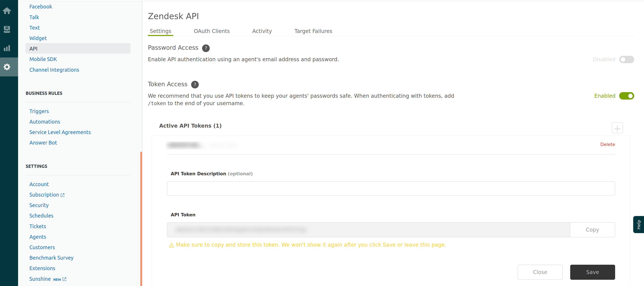644x286 pixels.
Task: Open the Home dashboard icon
Action: tap(7, 11)
